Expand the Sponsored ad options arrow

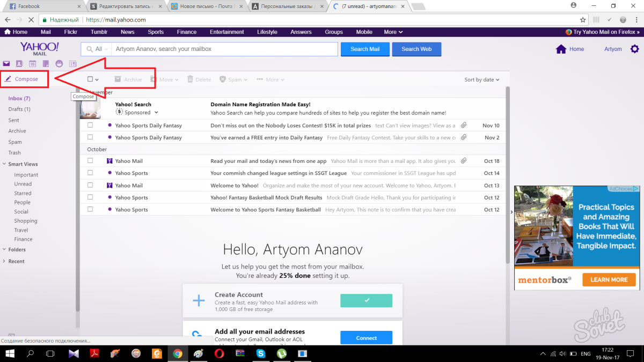pyautogui.click(x=156, y=113)
